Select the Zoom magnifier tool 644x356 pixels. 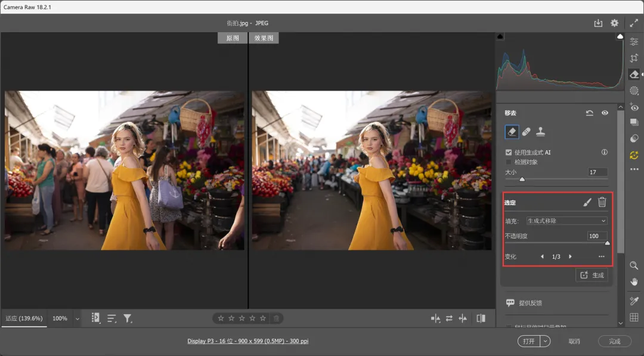pyautogui.click(x=634, y=265)
